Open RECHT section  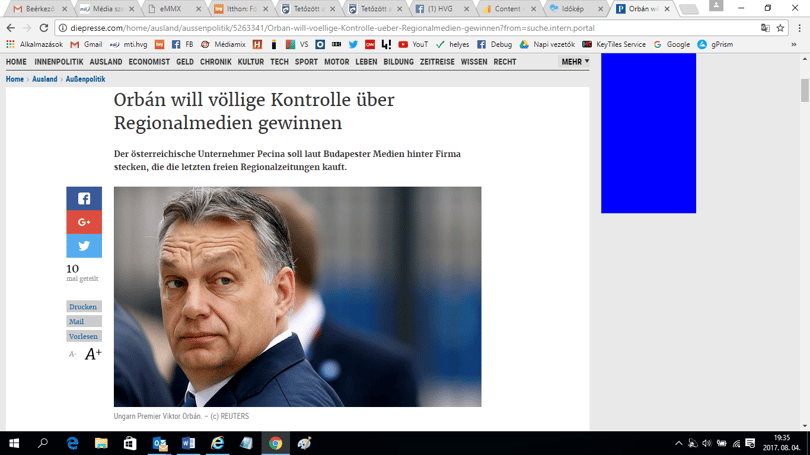[x=505, y=61]
